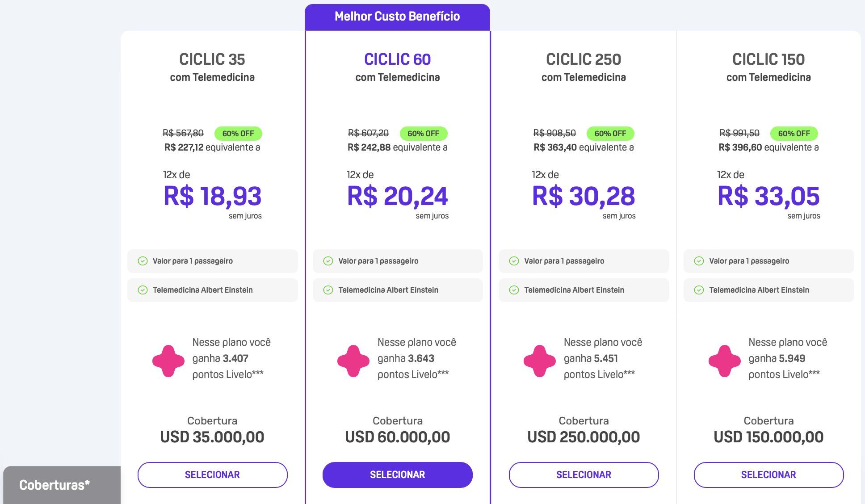
Task: Click the USD 150.000,00 coverage amount
Action: [x=768, y=437]
